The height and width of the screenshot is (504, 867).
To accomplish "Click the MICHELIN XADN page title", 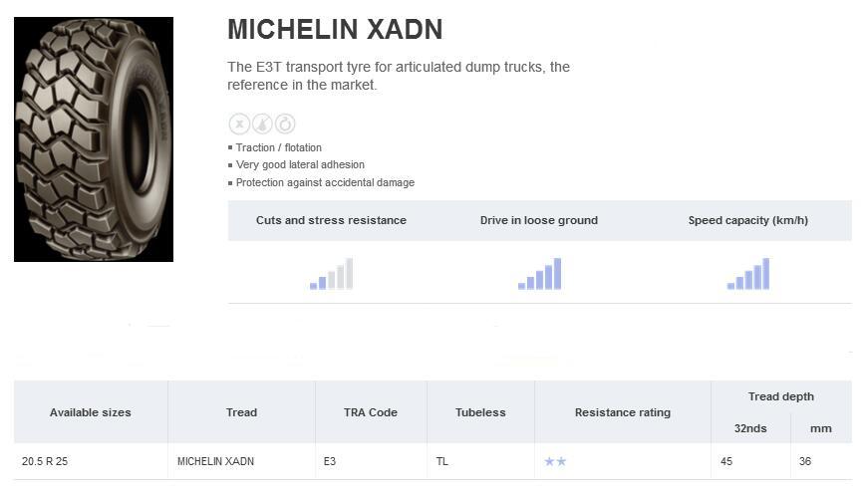I will coord(335,29).
